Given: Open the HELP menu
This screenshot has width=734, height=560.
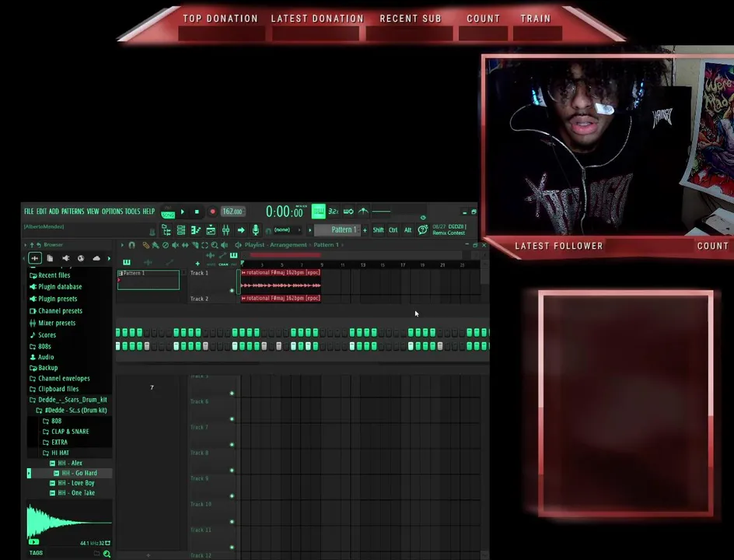Looking at the screenshot, I should point(149,212).
